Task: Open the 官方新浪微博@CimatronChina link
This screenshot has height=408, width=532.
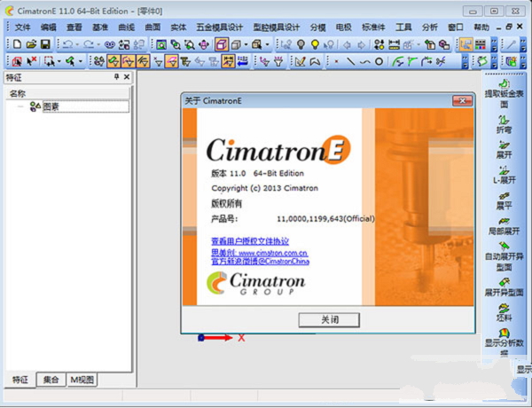Action: (260, 262)
